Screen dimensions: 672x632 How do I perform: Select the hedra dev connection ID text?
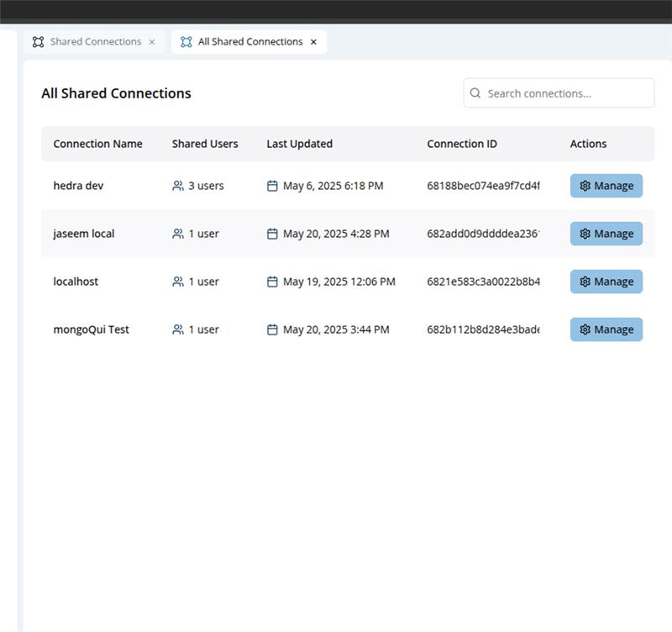tap(483, 186)
